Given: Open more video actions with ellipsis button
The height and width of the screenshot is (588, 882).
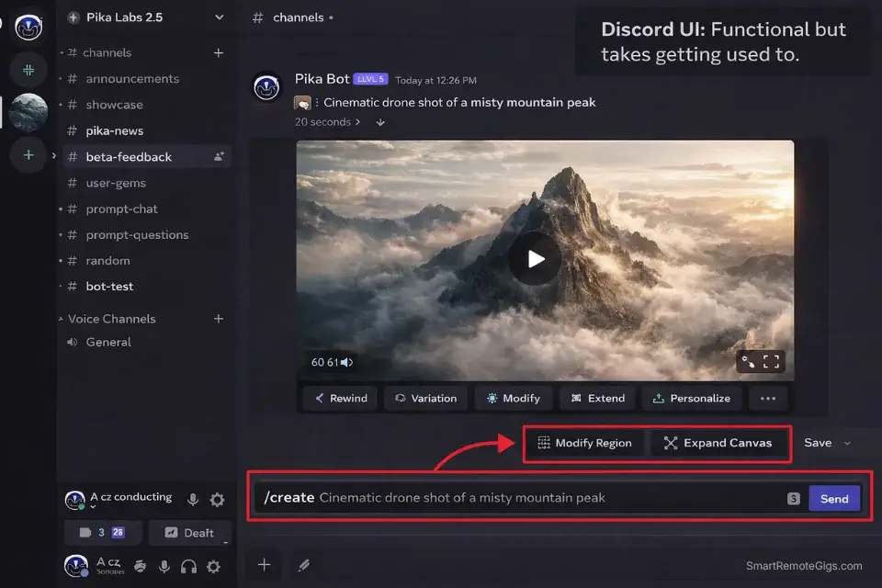Looking at the screenshot, I should point(768,398).
